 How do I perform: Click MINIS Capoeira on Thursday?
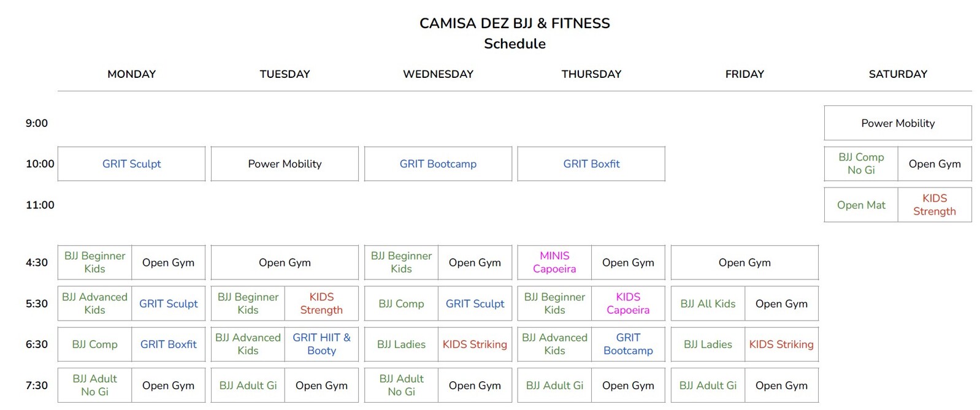click(554, 262)
